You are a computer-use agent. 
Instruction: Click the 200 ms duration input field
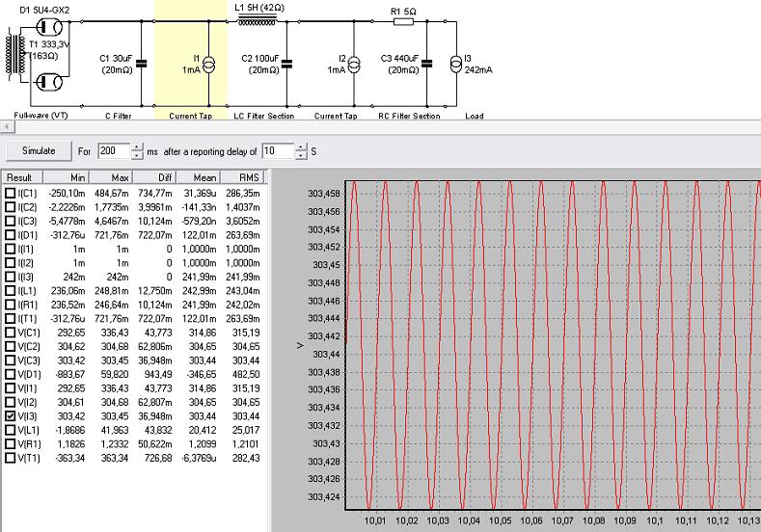tap(114, 151)
